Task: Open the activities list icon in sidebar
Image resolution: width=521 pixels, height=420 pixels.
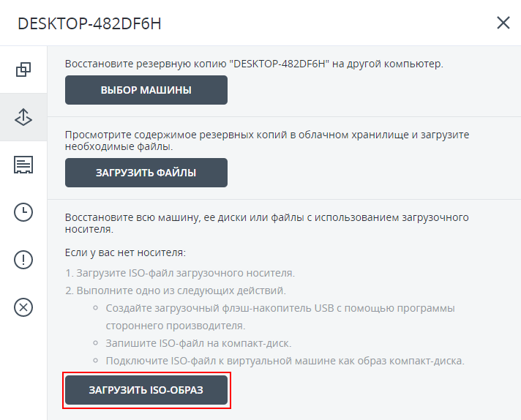Action: [23, 165]
